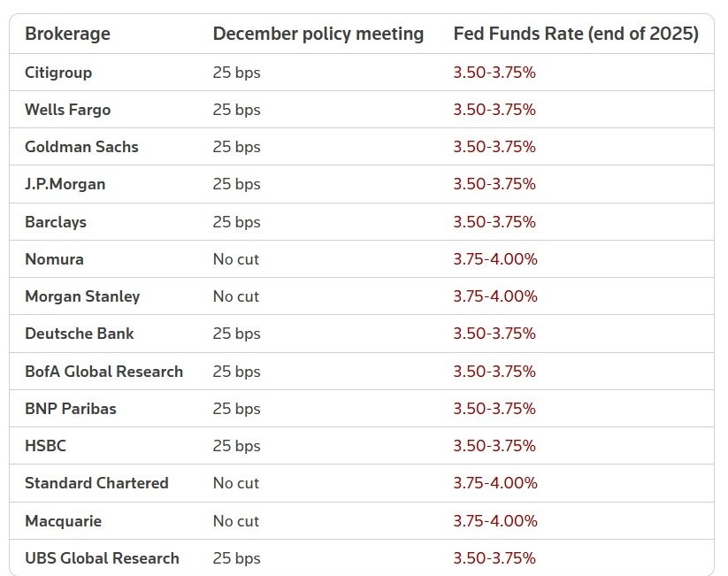Click the Barclays brokerage name
This screenshot has height=576, width=728.
tap(56, 222)
